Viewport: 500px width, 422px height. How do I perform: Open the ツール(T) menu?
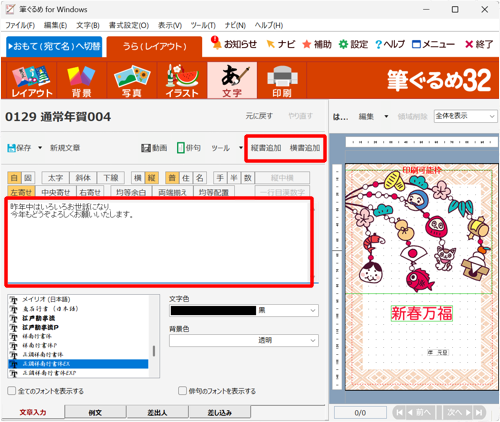[x=203, y=25]
